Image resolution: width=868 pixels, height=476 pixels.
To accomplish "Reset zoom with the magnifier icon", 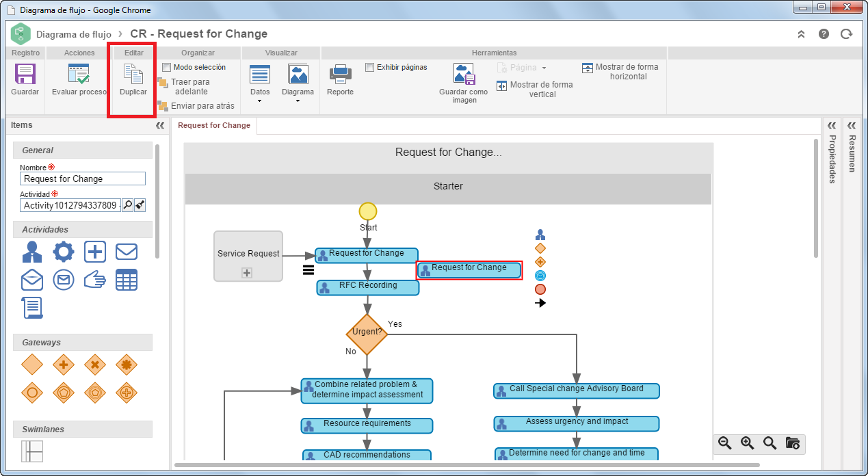I will pyautogui.click(x=770, y=443).
